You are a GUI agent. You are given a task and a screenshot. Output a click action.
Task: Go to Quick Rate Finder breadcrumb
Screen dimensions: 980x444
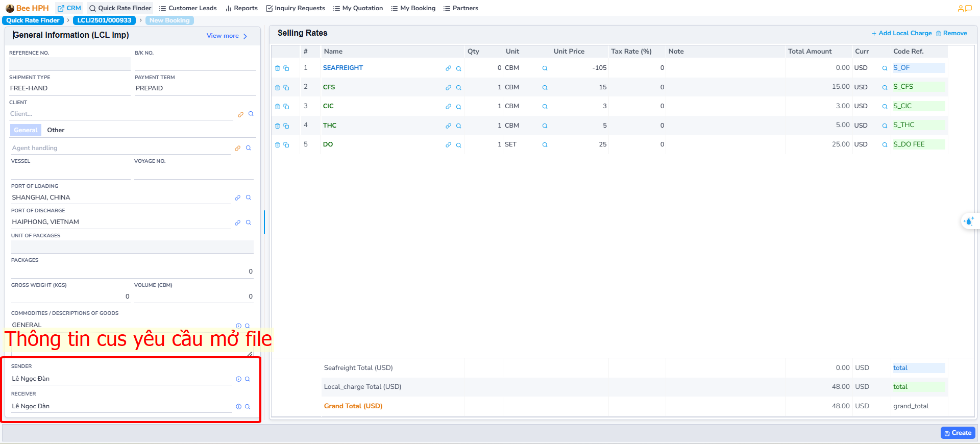point(33,20)
